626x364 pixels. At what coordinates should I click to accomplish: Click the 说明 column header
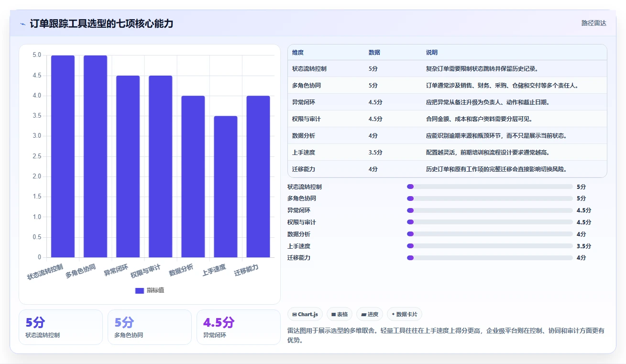(x=432, y=53)
